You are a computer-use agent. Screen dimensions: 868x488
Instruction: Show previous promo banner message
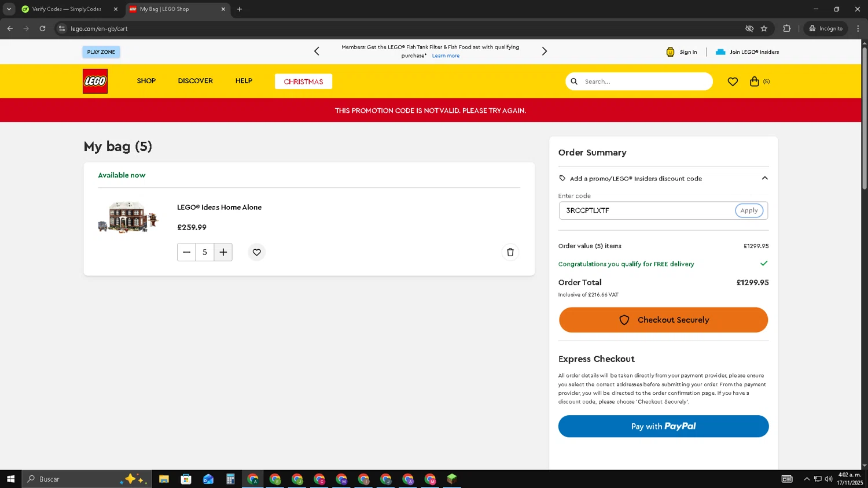(x=317, y=51)
